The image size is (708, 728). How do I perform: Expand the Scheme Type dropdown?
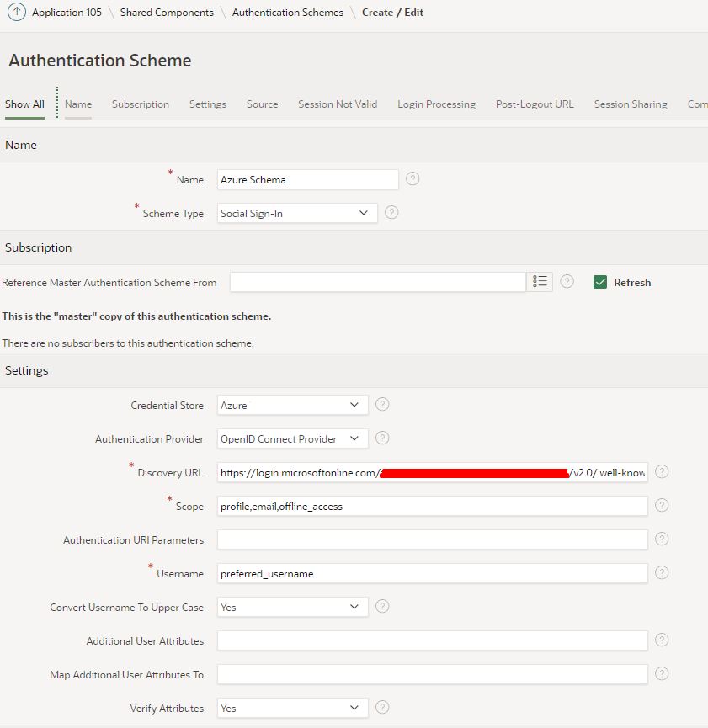coord(297,213)
